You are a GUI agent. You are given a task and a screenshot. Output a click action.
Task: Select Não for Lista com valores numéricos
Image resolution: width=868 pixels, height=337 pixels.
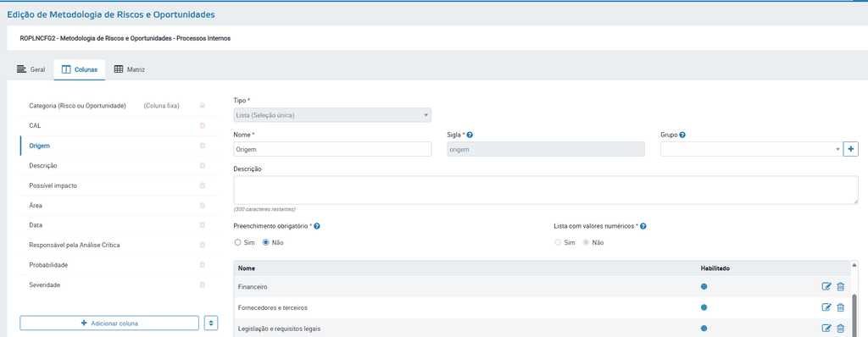pyautogui.click(x=586, y=242)
